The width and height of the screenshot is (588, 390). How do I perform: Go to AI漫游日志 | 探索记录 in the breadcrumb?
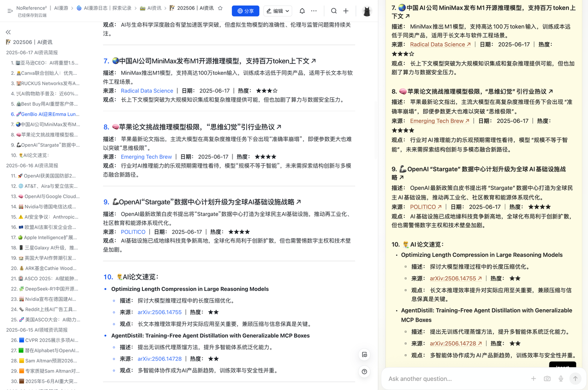point(104,8)
